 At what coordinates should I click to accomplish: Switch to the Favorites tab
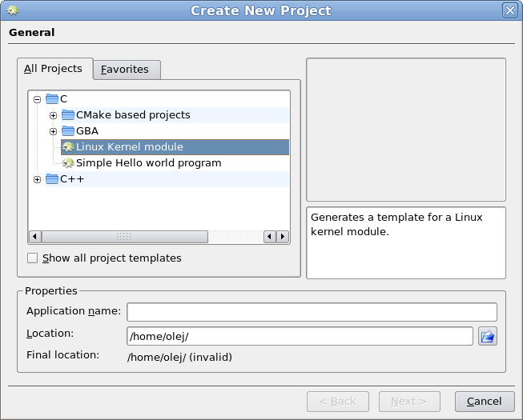click(127, 70)
